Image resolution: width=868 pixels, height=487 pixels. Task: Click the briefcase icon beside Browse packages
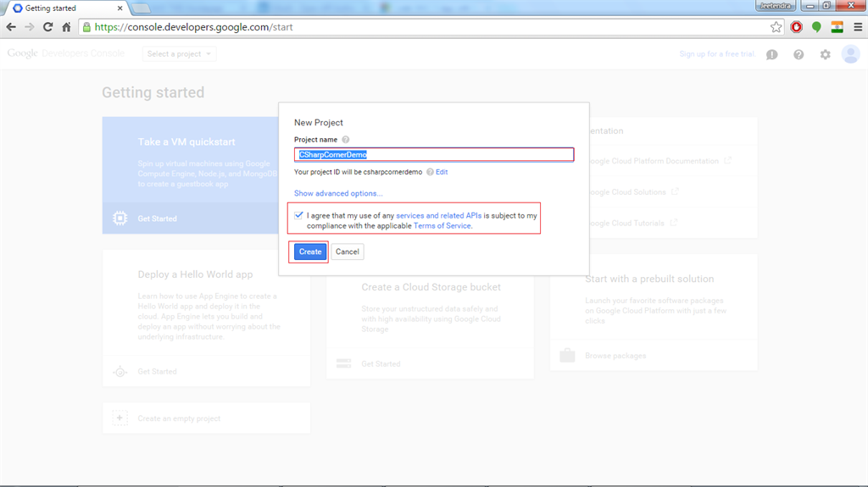pos(567,355)
